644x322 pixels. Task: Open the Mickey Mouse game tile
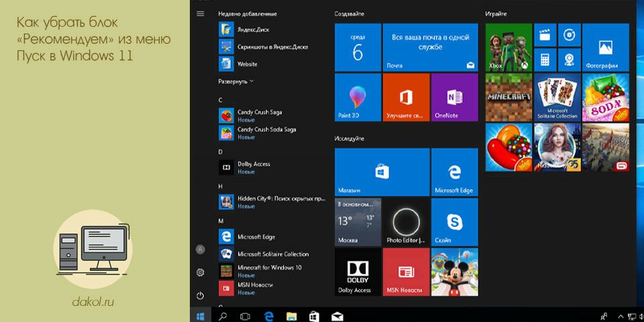tap(455, 272)
